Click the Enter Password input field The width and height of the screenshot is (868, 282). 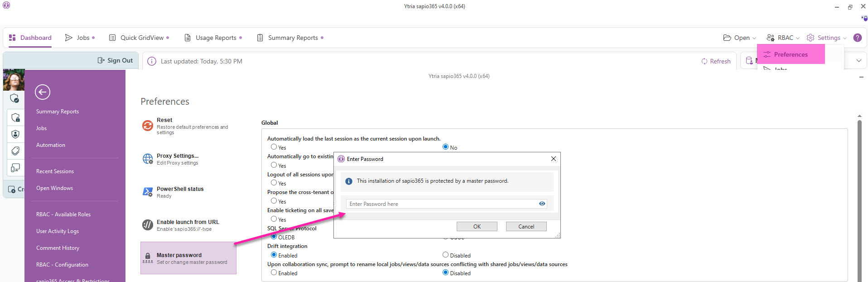point(442,204)
